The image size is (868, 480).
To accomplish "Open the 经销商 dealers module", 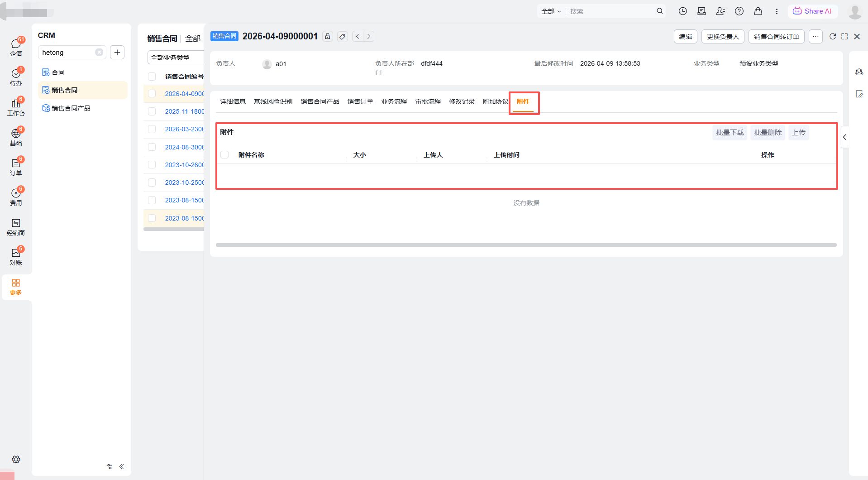I will pyautogui.click(x=16, y=227).
